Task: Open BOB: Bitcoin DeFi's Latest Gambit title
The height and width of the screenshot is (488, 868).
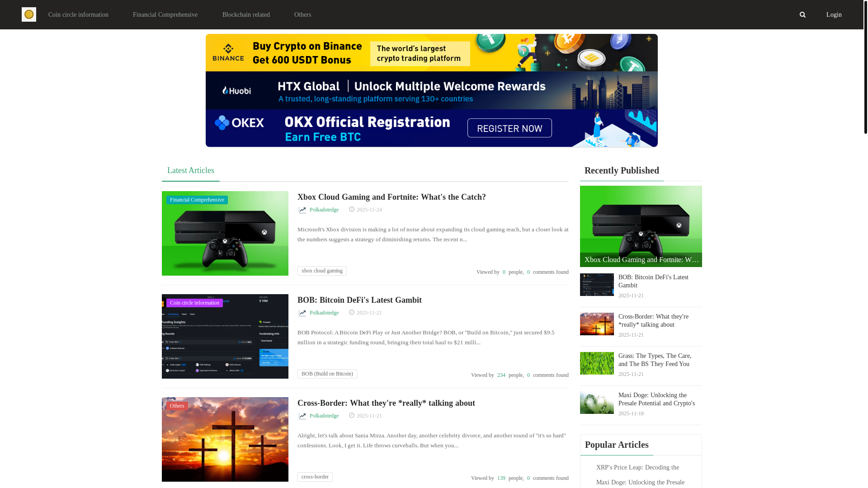Action: [359, 300]
